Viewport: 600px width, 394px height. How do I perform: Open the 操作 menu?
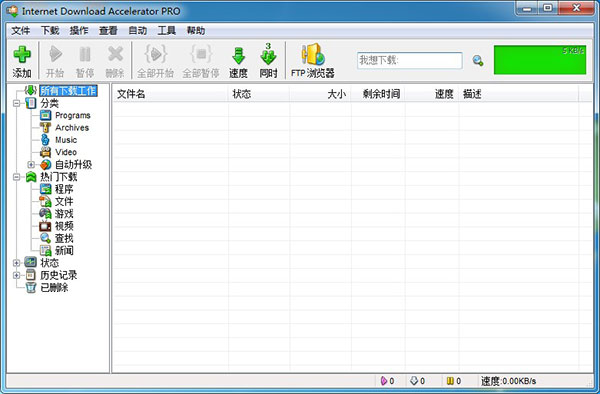[79, 30]
